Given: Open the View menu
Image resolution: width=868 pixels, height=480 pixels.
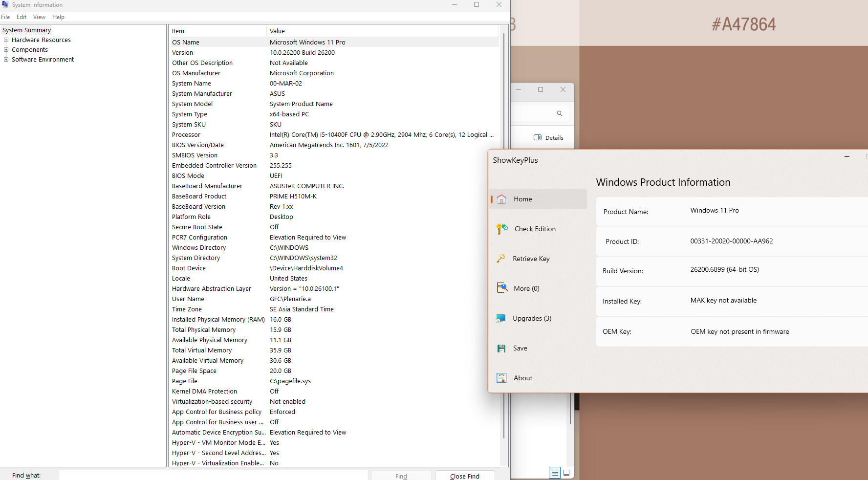Looking at the screenshot, I should (x=39, y=17).
